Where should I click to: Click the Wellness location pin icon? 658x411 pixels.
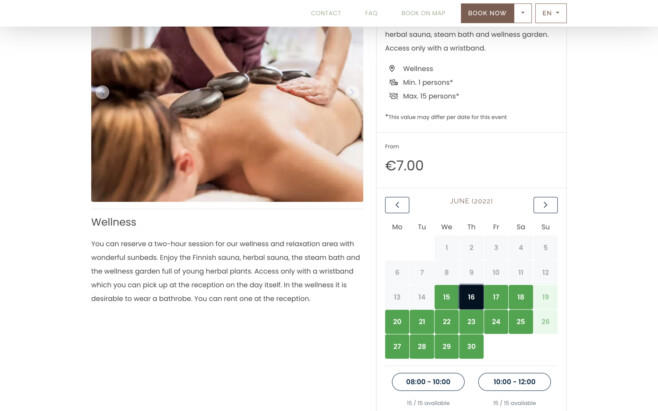tap(392, 68)
